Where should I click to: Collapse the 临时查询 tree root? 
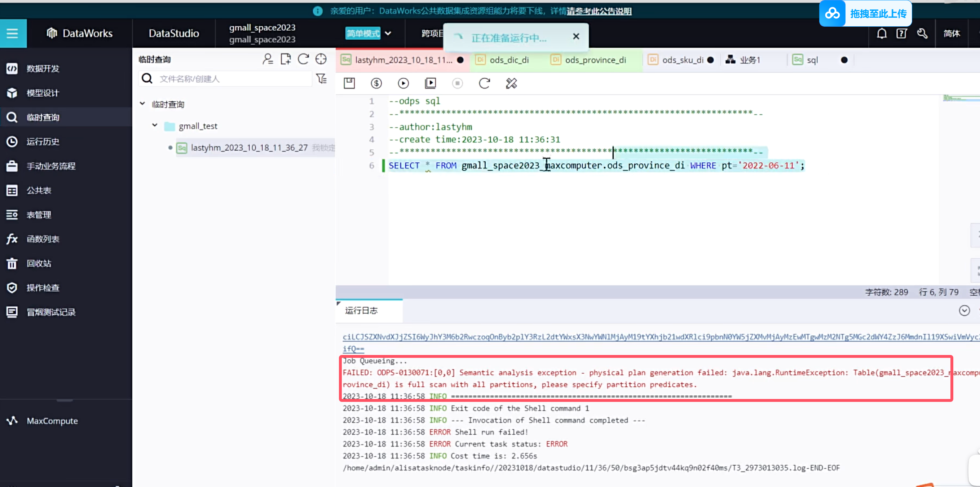pos(142,104)
